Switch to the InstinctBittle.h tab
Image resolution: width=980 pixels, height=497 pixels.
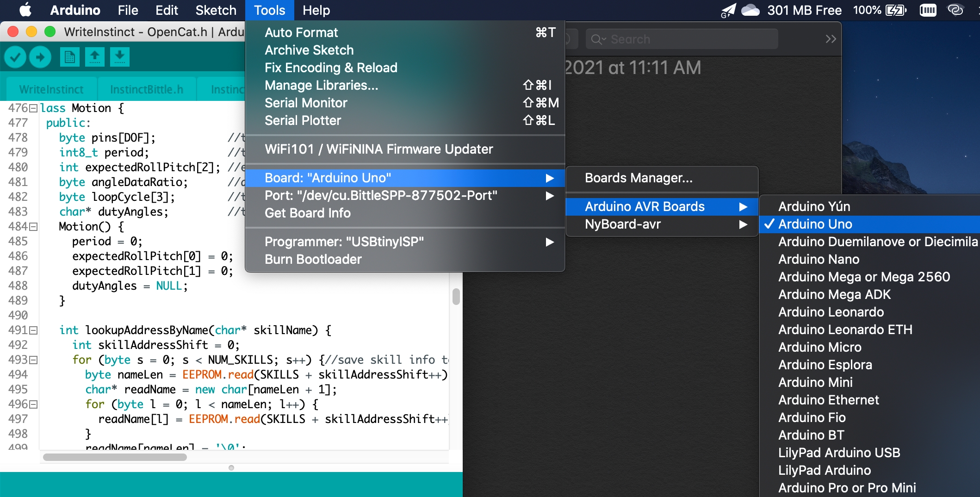pyautogui.click(x=146, y=89)
